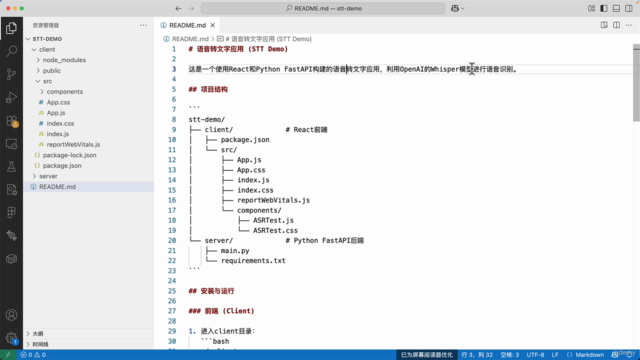
Task: Open the Testing flask icon
Action: click(x=11, y=167)
